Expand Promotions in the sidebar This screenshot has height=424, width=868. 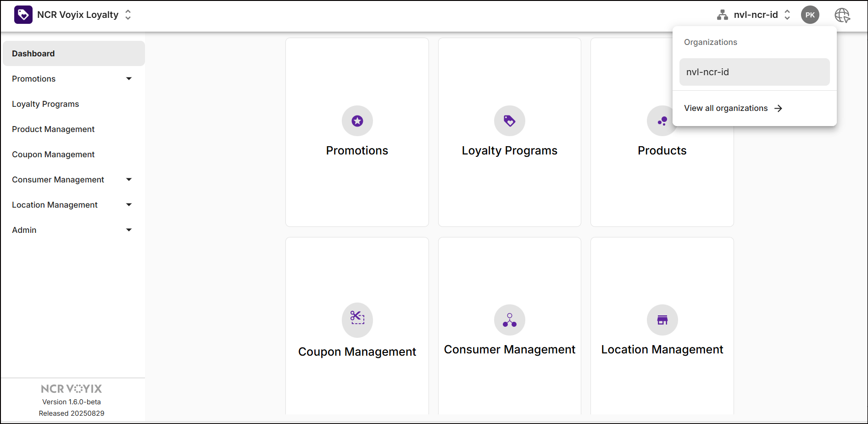(129, 79)
